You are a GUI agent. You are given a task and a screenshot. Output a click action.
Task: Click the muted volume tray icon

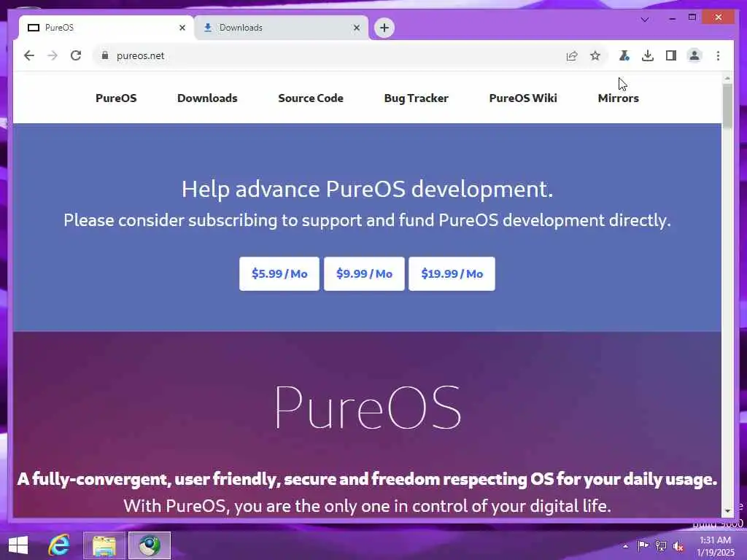pyautogui.click(x=678, y=546)
